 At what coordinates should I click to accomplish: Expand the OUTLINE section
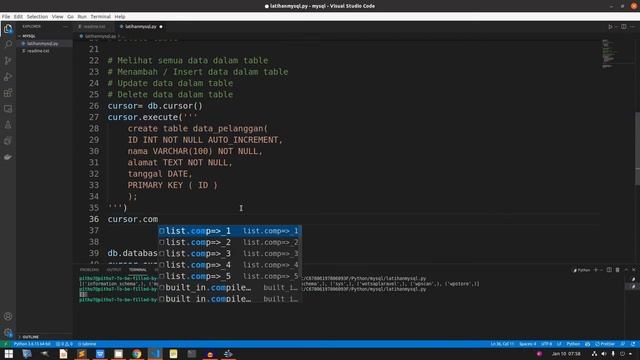[x=31, y=337]
